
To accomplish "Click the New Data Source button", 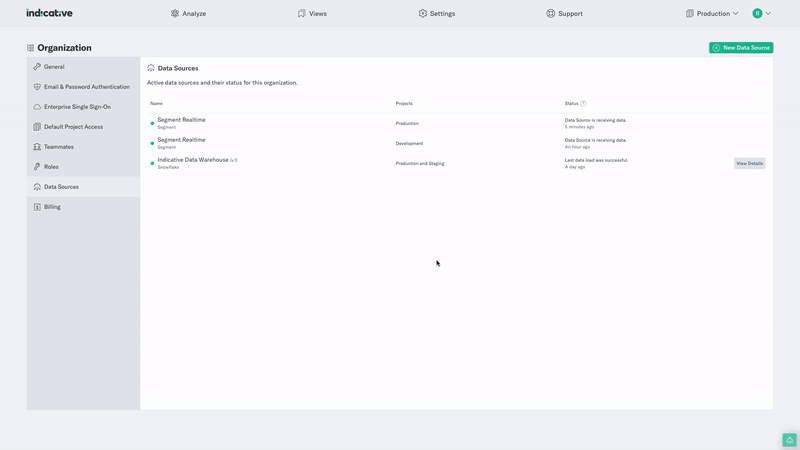I will pos(741,47).
